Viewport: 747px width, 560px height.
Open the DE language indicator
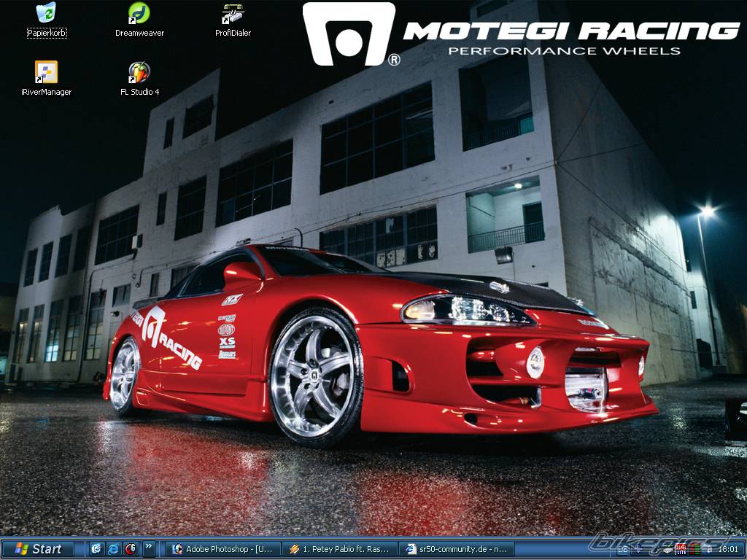623,550
